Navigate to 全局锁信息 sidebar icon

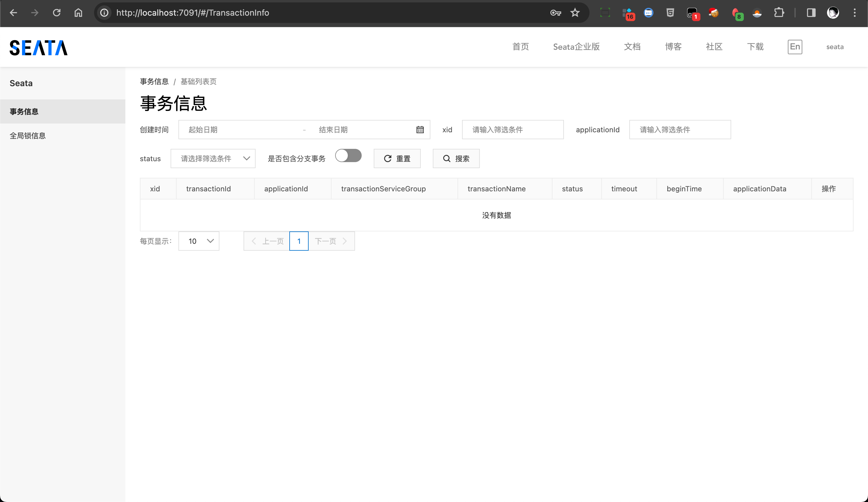click(27, 135)
